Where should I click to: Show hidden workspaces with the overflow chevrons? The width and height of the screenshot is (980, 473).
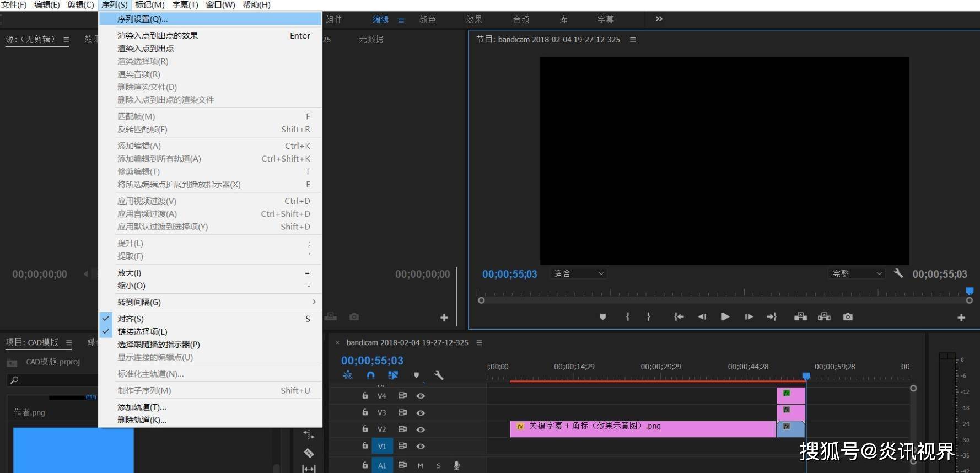(659, 19)
